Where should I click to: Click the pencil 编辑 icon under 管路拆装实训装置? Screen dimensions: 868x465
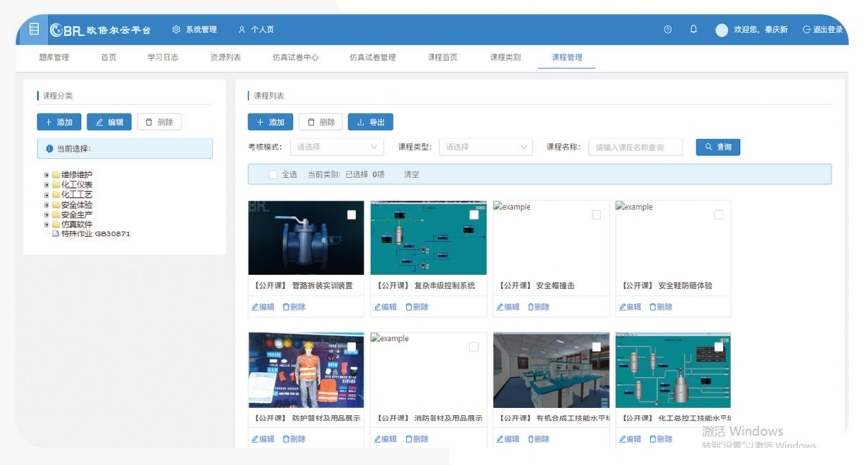click(x=255, y=307)
